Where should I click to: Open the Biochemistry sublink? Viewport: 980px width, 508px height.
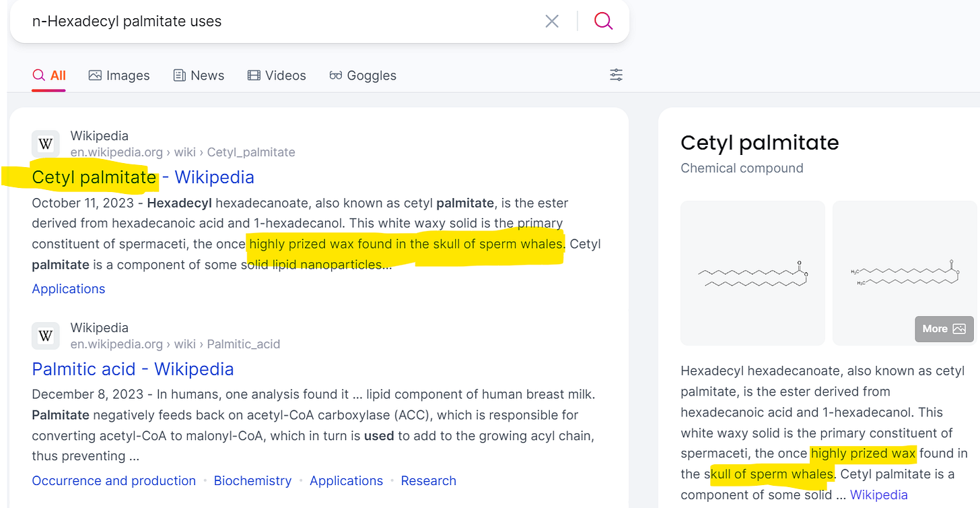click(252, 481)
